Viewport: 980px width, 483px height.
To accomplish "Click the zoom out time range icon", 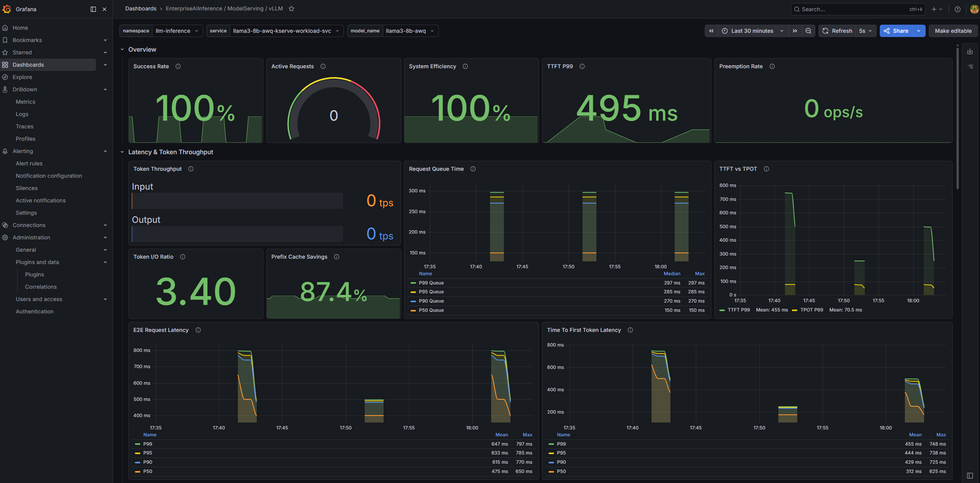I will (x=808, y=31).
